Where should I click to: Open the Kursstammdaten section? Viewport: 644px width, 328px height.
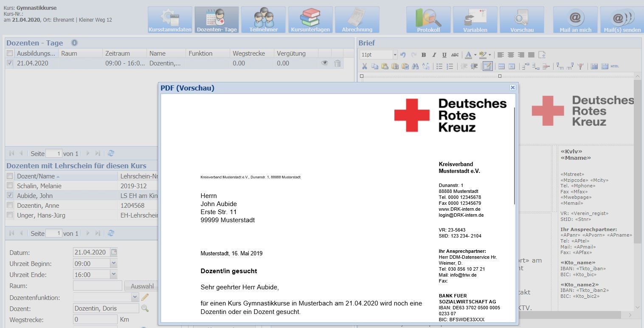click(x=170, y=20)
